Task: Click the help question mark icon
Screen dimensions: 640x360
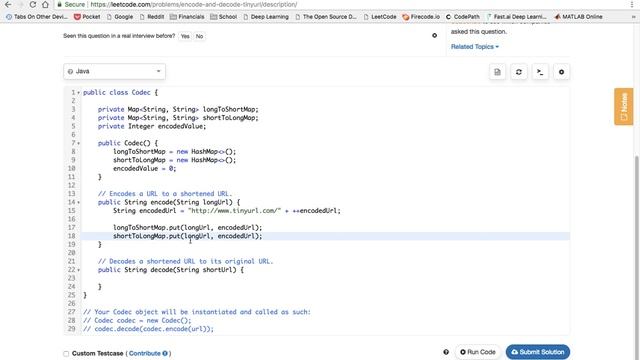Action: pyautogui.click(x=446, y=352)
